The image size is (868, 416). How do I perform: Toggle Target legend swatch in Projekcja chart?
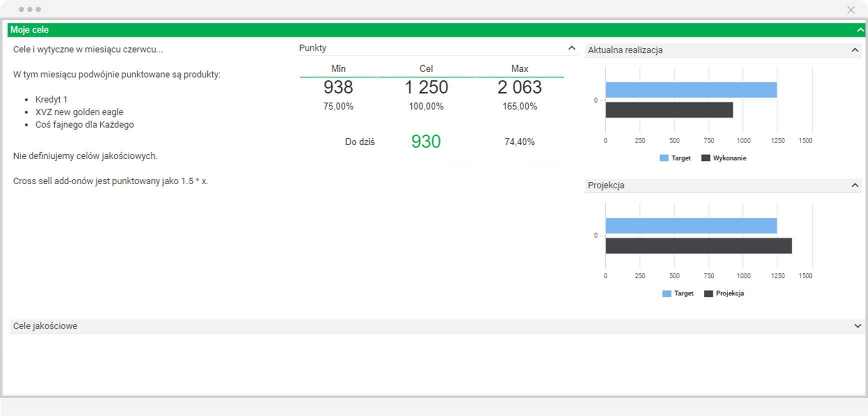click(666, 294)
